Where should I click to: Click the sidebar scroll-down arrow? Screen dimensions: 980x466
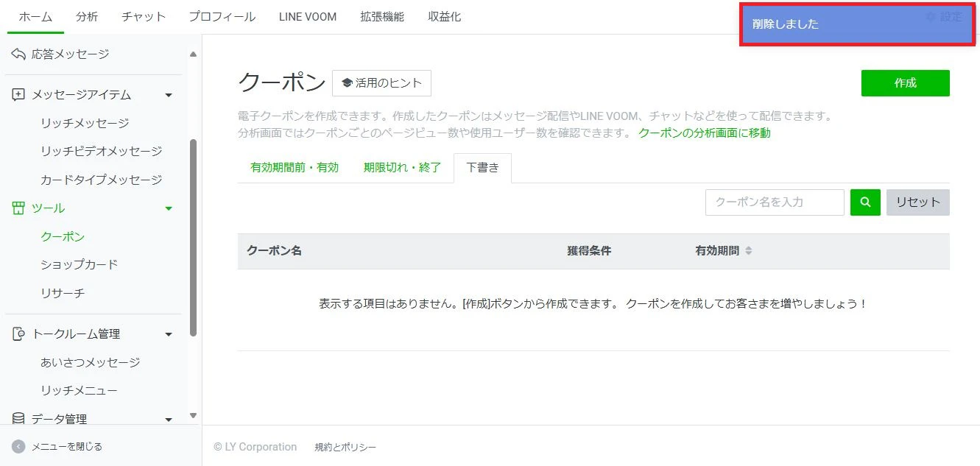click(194, 416)
